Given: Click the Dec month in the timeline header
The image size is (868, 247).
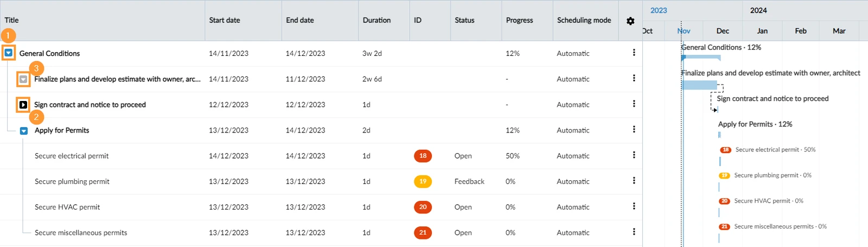Looking at the screenshot, I should point(723,31).
